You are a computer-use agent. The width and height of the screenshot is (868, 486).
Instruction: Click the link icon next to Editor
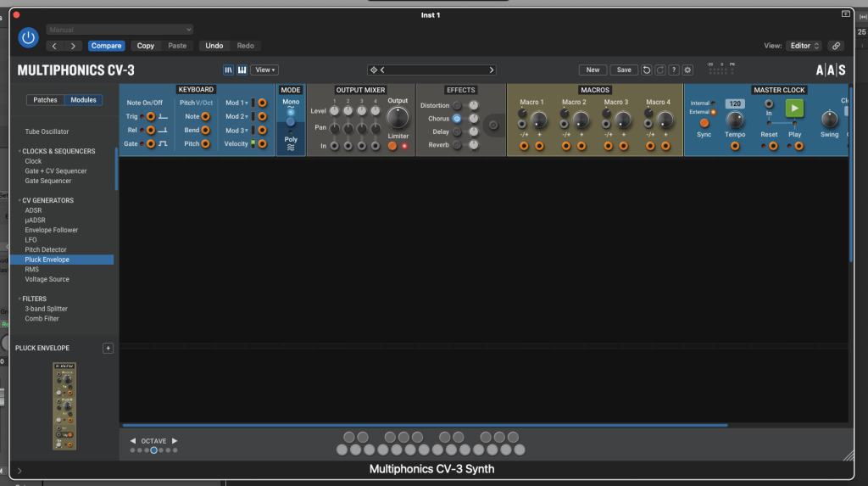837,46
